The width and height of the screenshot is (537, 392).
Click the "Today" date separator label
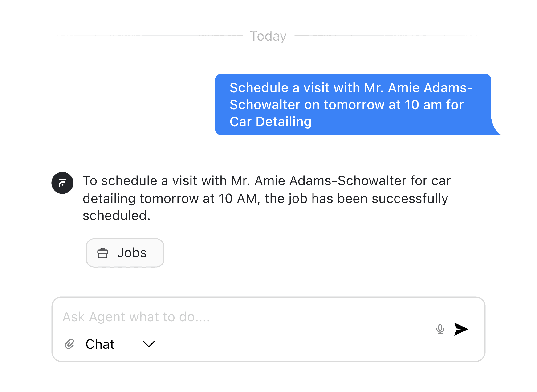(x=268, y=36)
